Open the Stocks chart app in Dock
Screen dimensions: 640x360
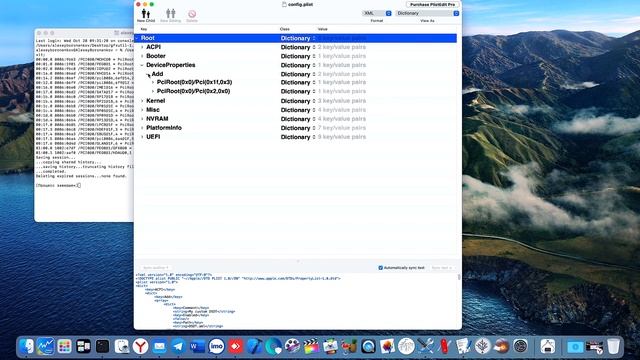(46, 347)
